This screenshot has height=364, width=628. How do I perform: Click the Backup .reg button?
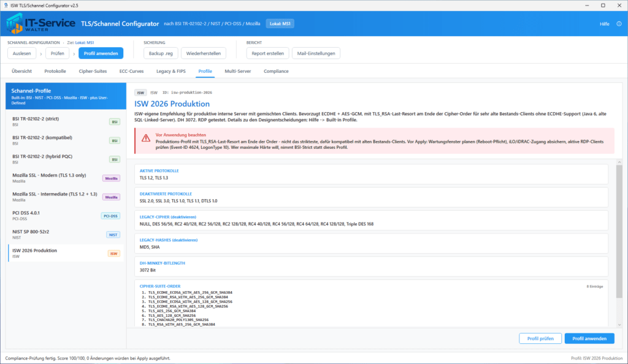click(x=161, y=53)
